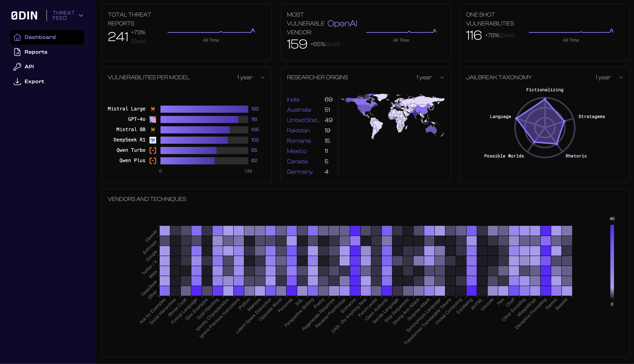Screen dimensions: 634x364
Task: Click the Mistral Large vendor icon
Action: (153, 109)
